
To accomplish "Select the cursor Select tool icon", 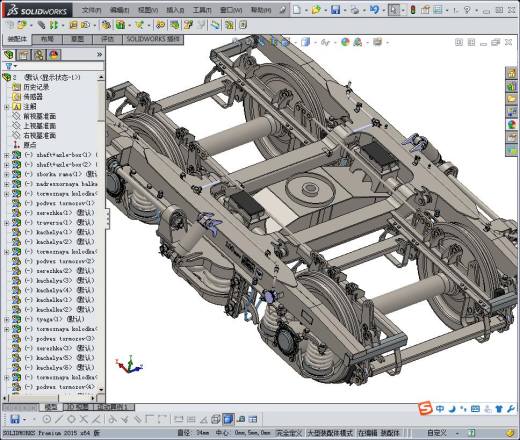I will (x=394, y=10).
